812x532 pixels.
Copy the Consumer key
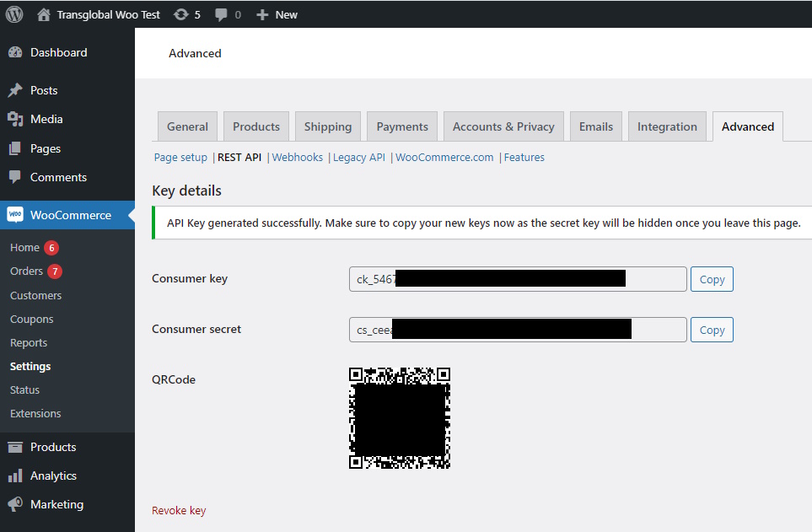pos(712,279)
